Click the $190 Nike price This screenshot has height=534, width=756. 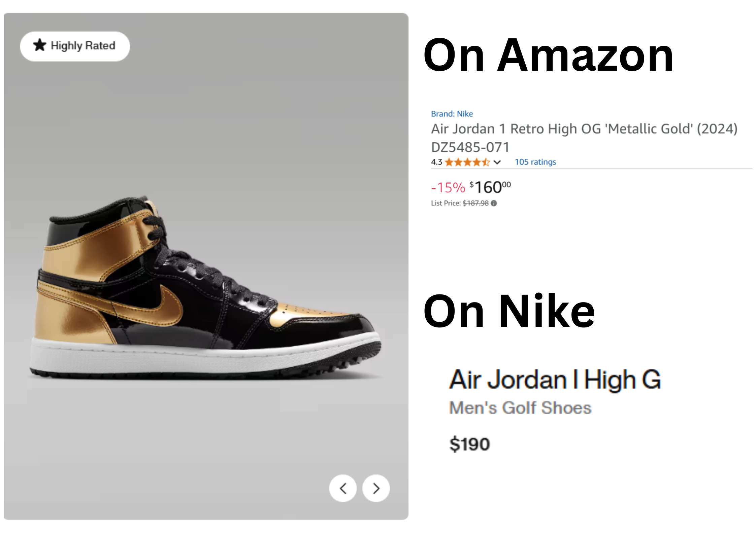[469, 444]
